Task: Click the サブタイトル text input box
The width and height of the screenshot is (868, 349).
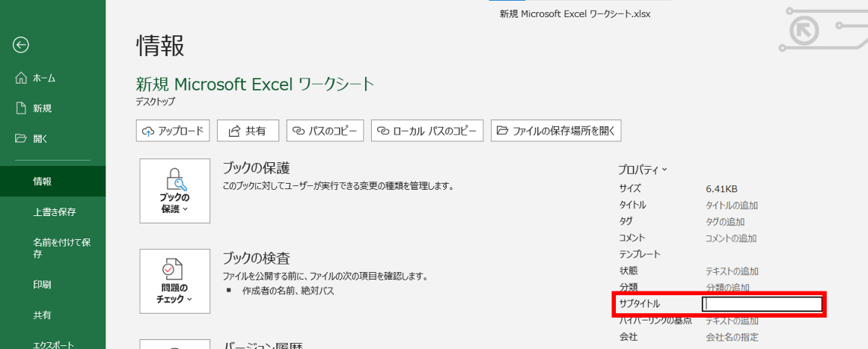Action: coord(762,304)
